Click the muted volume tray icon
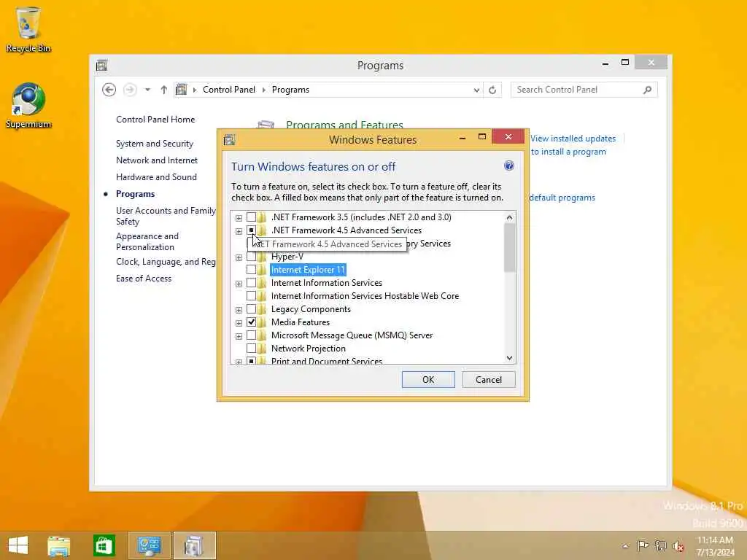The height and width of the screenshot is (560, 747). pos(678,546)
